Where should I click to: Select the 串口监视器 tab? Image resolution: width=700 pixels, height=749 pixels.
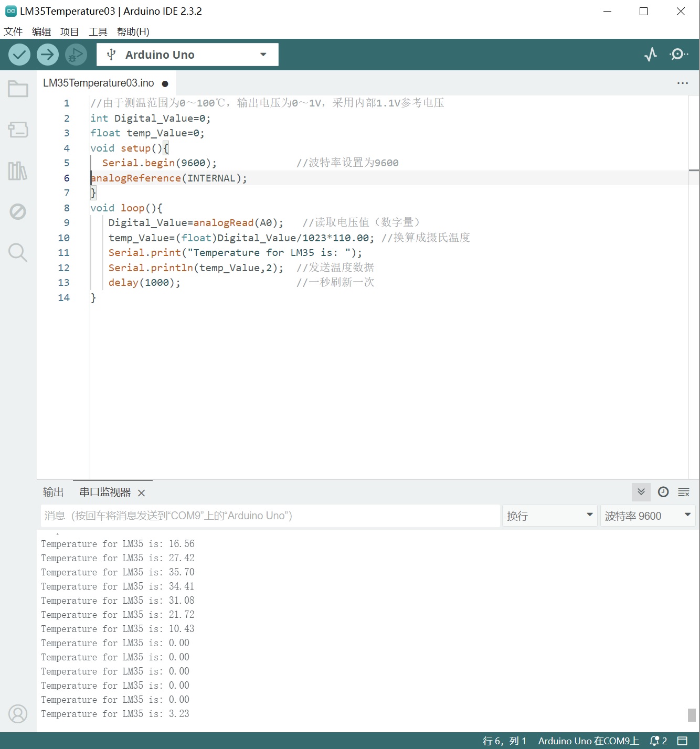coord(105,492)
